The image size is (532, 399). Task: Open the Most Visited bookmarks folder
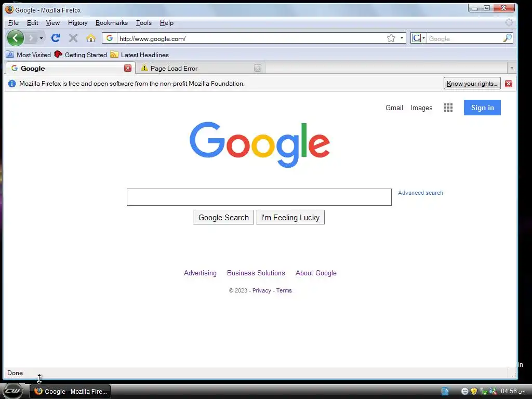29,55
